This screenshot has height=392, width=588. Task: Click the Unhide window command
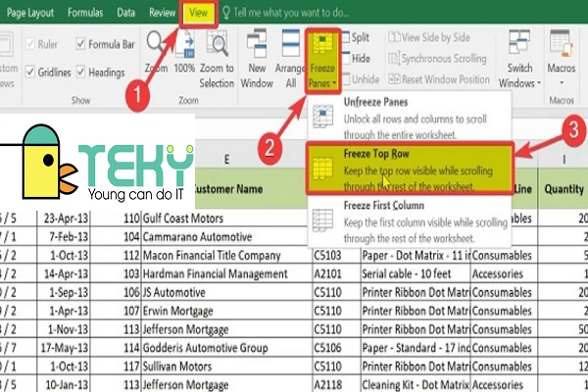(x=361, y=79)
